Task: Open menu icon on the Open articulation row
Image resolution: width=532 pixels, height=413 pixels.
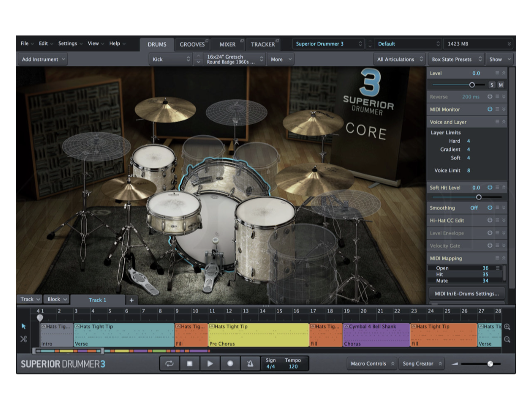Action: (498, 268)
